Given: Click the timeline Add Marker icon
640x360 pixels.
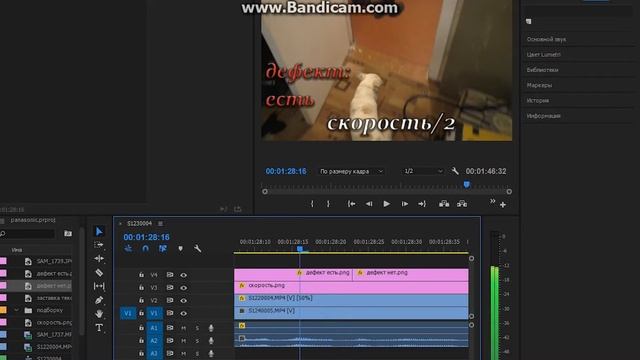Looking at the screenshot, I should pos(180,248).
